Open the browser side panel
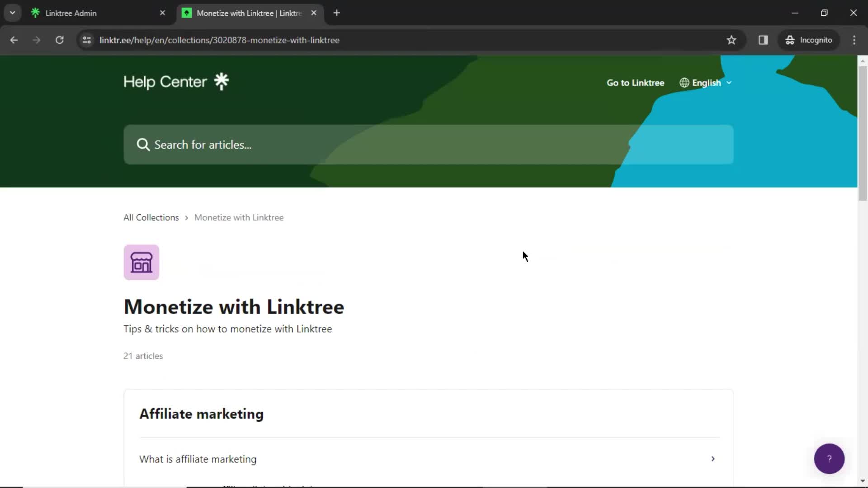Image resolution: width=868 pixels, height=488 pixels. click(x=763, y=40)
